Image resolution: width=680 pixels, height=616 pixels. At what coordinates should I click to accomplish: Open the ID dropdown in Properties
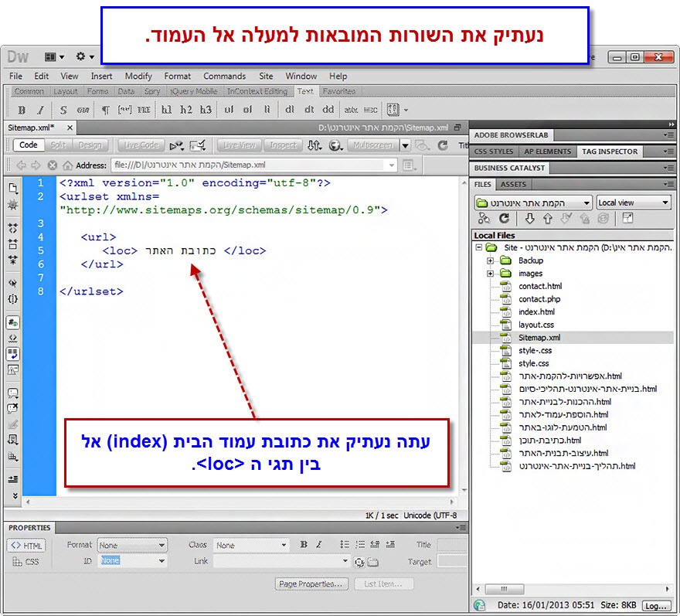(132, 561)
